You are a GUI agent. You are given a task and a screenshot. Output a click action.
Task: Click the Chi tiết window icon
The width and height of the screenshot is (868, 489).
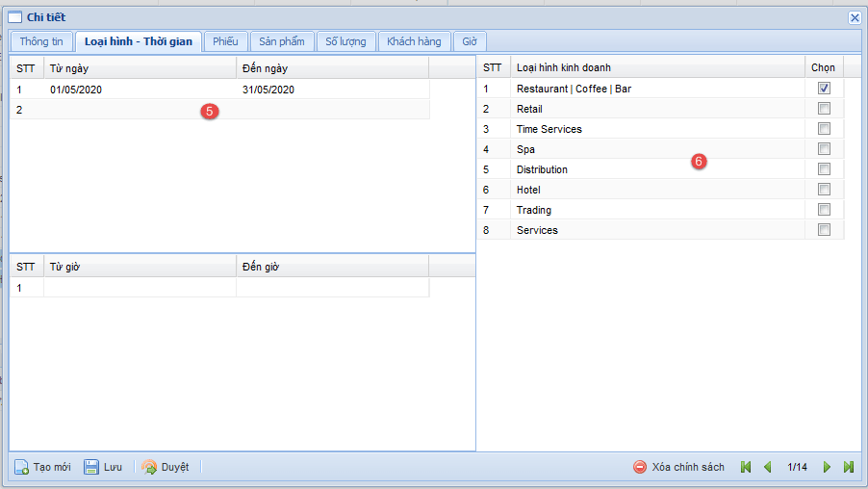click(15, 17)
